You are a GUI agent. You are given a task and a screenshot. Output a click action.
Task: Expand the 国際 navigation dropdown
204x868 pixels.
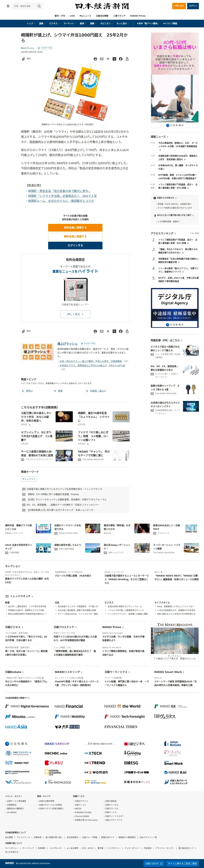[x=93, y=24]
